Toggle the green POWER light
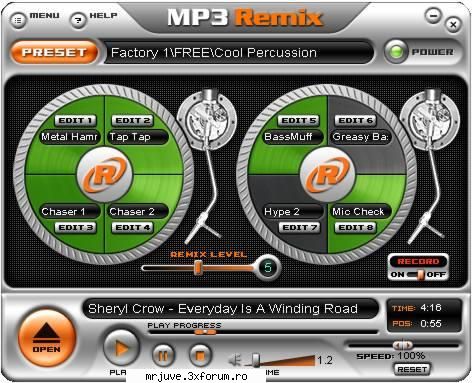Viewport: 473px width, 383px height. (396, 52)
